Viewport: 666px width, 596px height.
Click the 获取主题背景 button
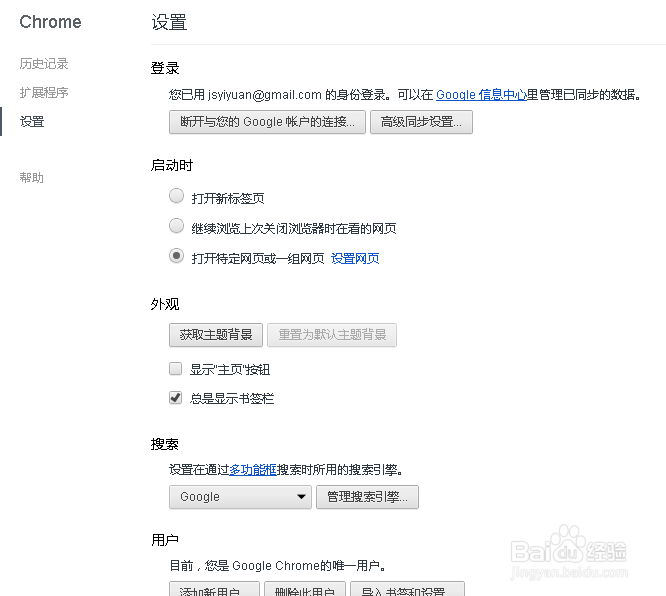coord(216,335)
